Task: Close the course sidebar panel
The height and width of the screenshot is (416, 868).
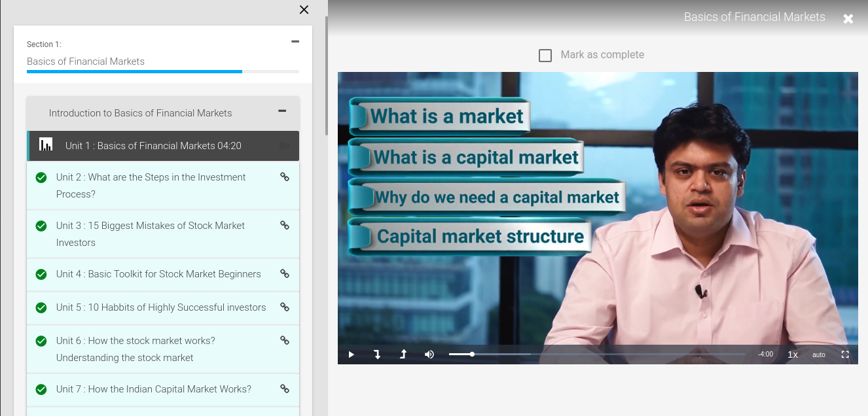Action: pos(304,10)
